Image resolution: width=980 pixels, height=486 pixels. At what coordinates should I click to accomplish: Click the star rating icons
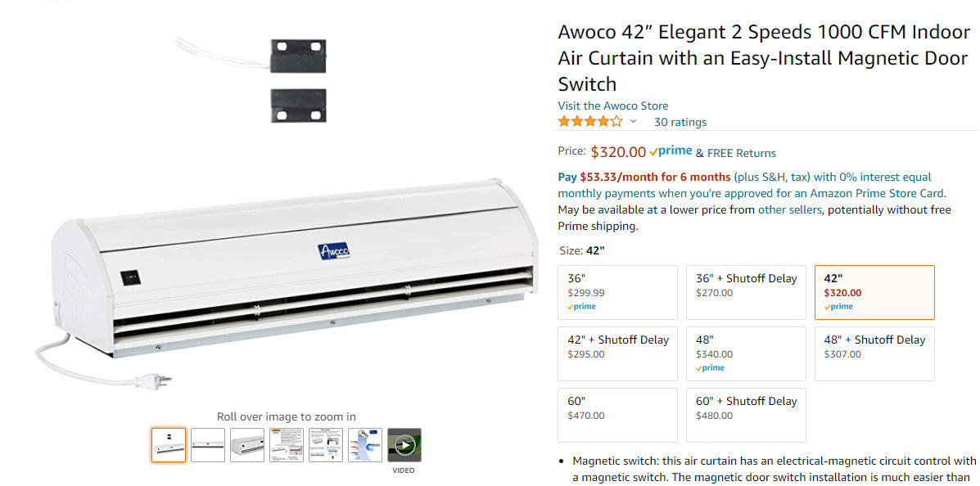[x=590, y=121]
